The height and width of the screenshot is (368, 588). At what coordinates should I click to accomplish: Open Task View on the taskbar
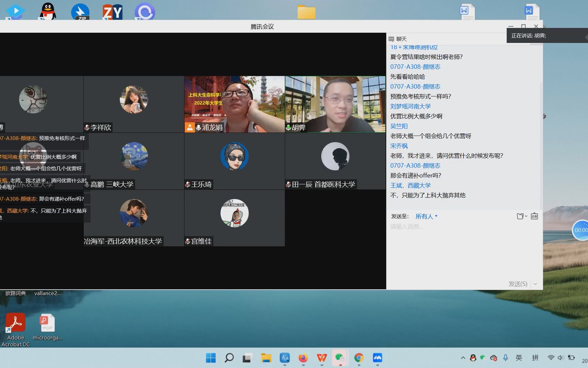(x=247, y=358)
